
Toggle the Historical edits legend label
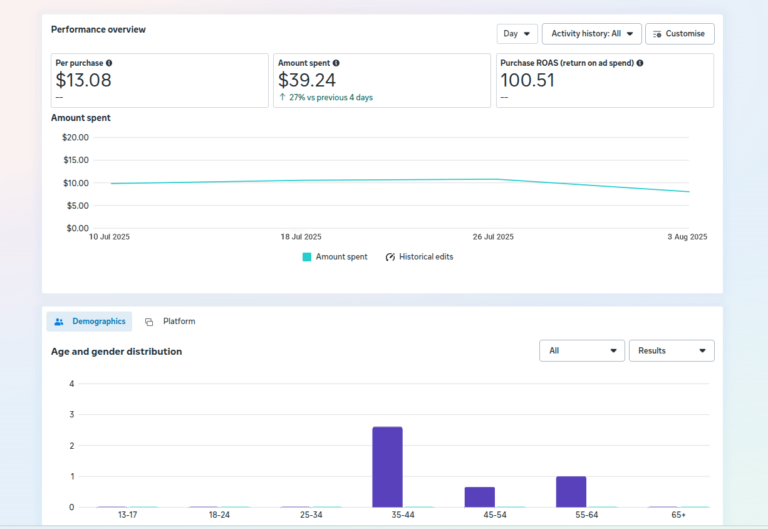[x=428, y=257]
